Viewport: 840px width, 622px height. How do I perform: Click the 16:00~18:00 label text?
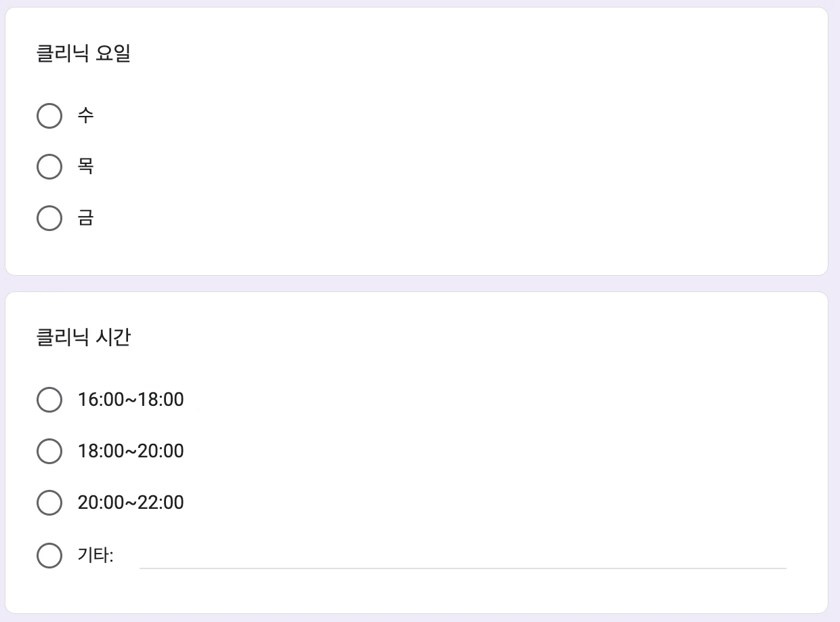coord(131,400)
